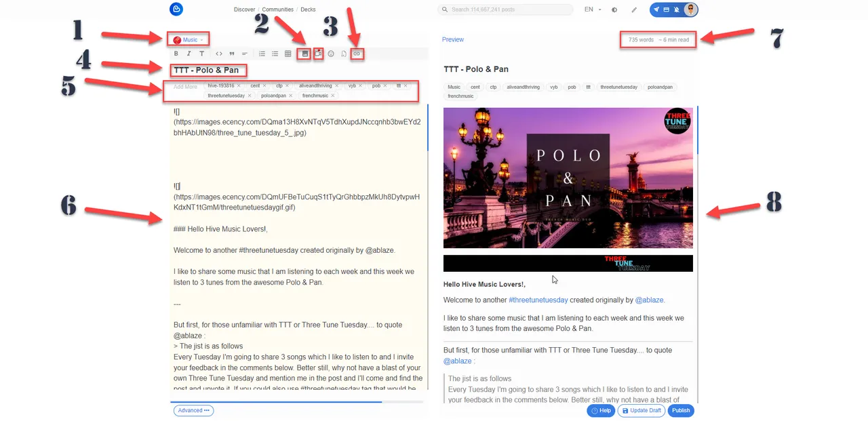
Task: Insert an ordered numbered list
Action: [x=262, y=54]
